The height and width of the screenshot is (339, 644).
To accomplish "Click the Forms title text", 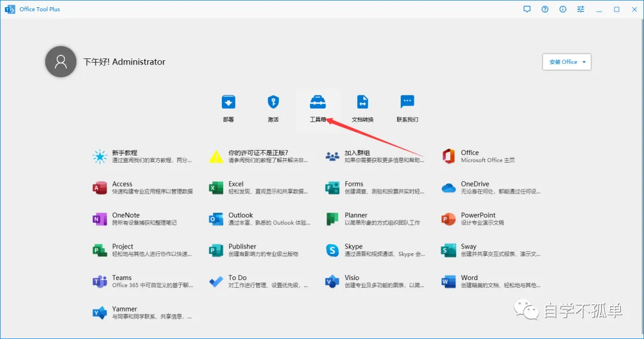I will tap(354, 184).
